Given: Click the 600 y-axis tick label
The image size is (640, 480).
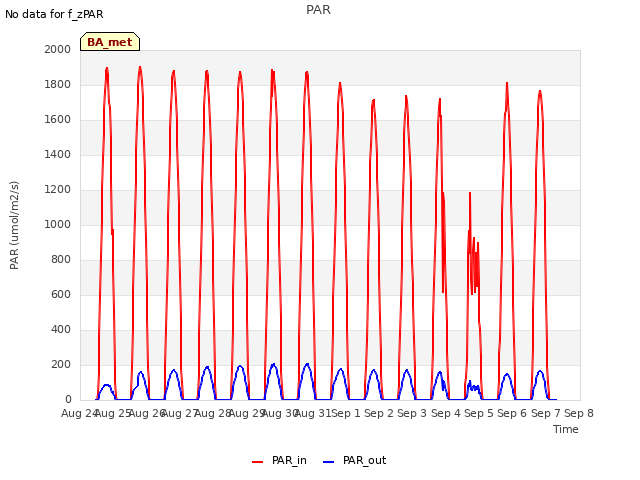Looking at the screenshot, I should point(61,295).
